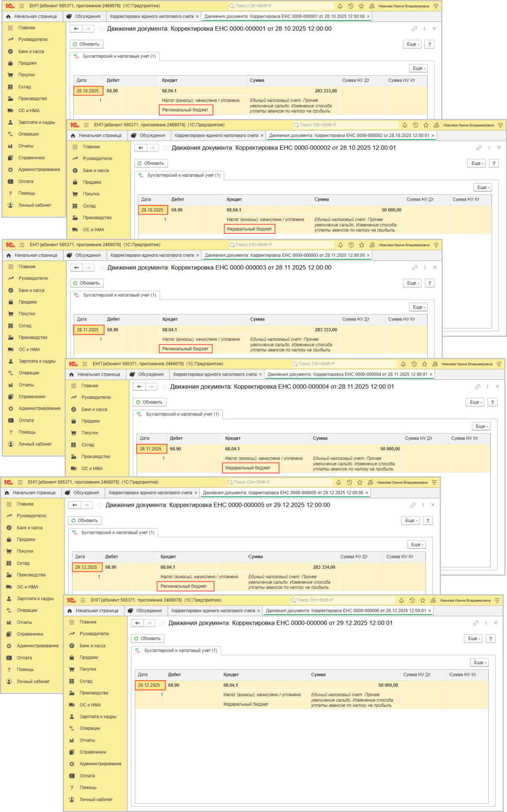Open the table's Еще dropdown in document 0000-000003
Image resolution: width=507 pixels, height=812 pixels.
point(418,307)
